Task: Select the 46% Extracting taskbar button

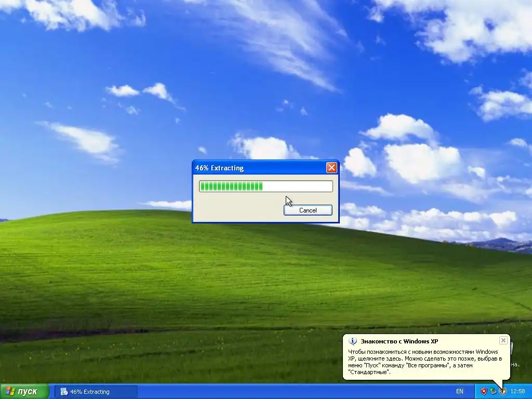Action: click(x=96, y=392)
